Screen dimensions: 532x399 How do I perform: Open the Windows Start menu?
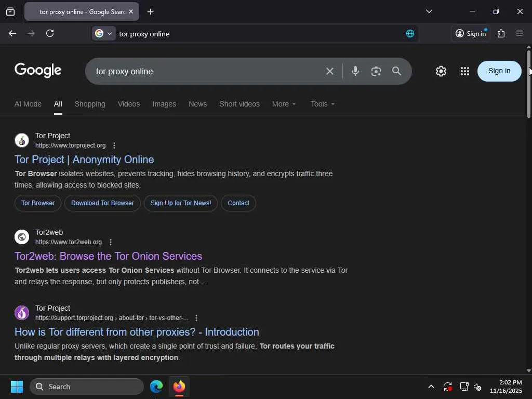[17, 387]
